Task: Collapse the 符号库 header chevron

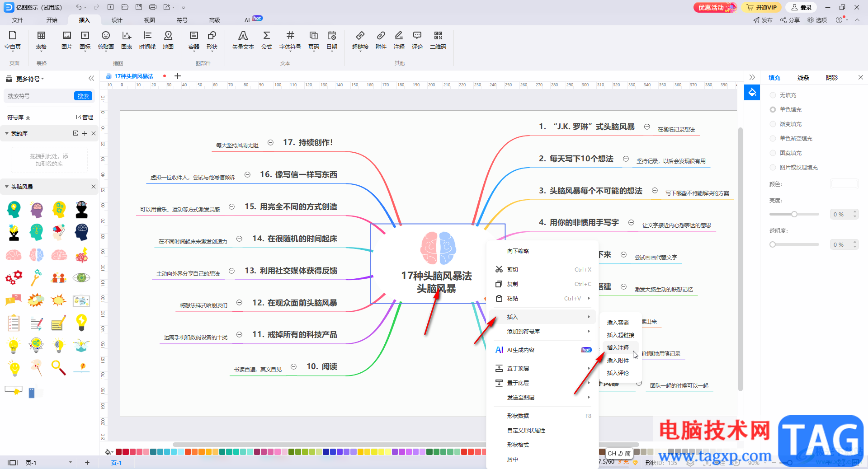Action: (28, 117)
